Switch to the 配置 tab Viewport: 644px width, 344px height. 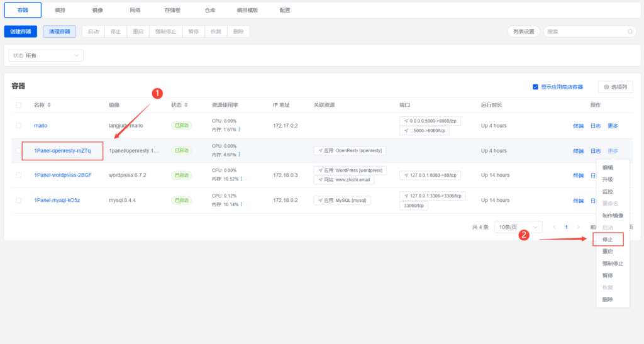[285, 10]
